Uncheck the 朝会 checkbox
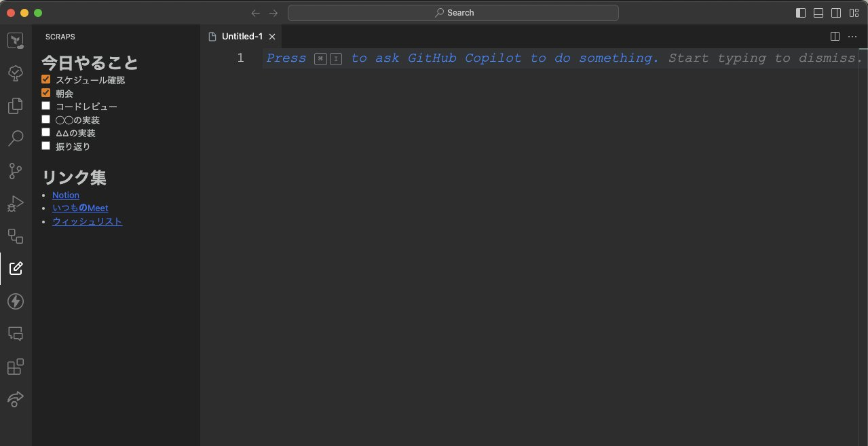 [45, 92]
